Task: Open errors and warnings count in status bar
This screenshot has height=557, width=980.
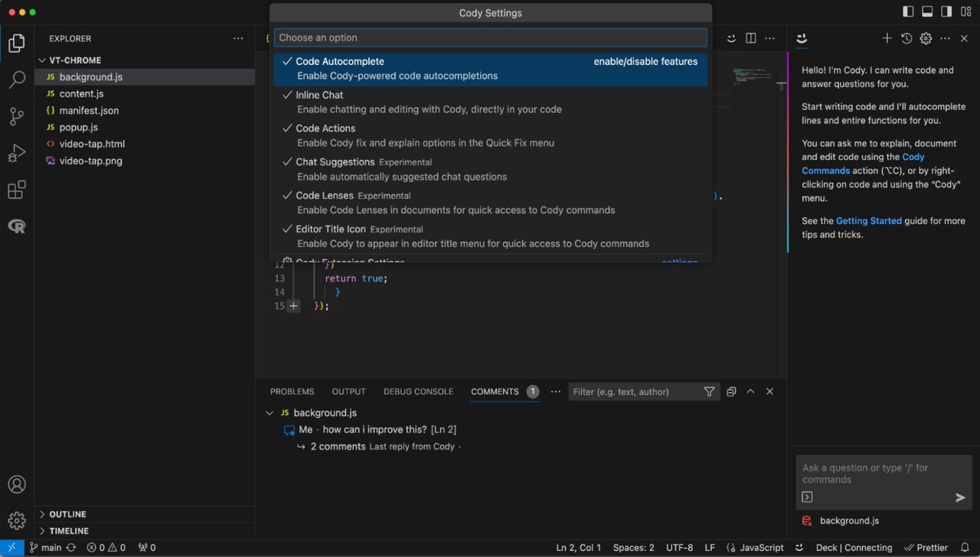Action: (x=106, y=548)
